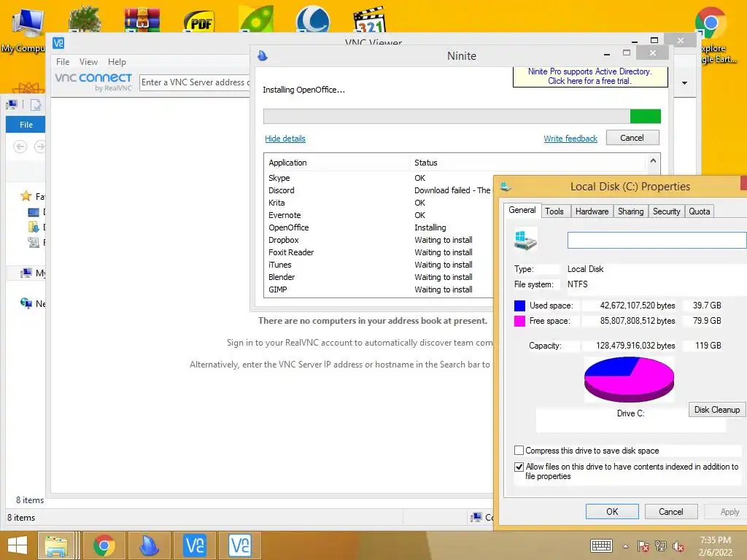747x560 pixels.
Task: Open the white VNC taskbar icon
Action: [x=239, y=545]
